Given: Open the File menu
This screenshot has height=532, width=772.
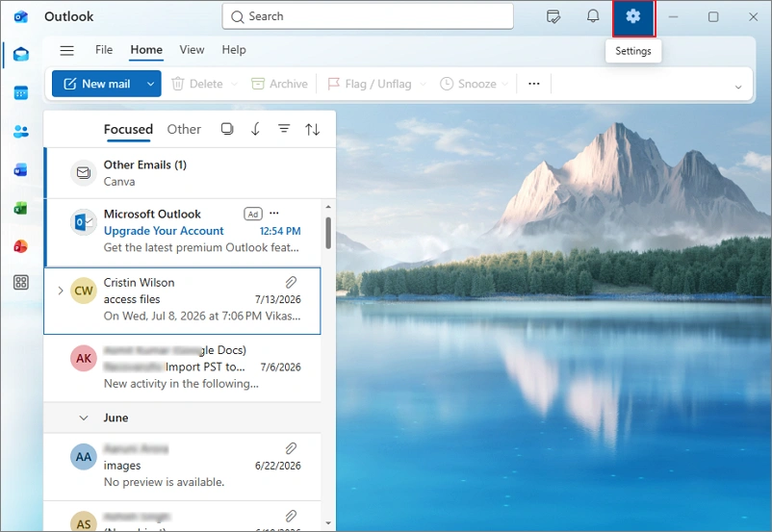Looking at the screenshot, I should (104, 50).
